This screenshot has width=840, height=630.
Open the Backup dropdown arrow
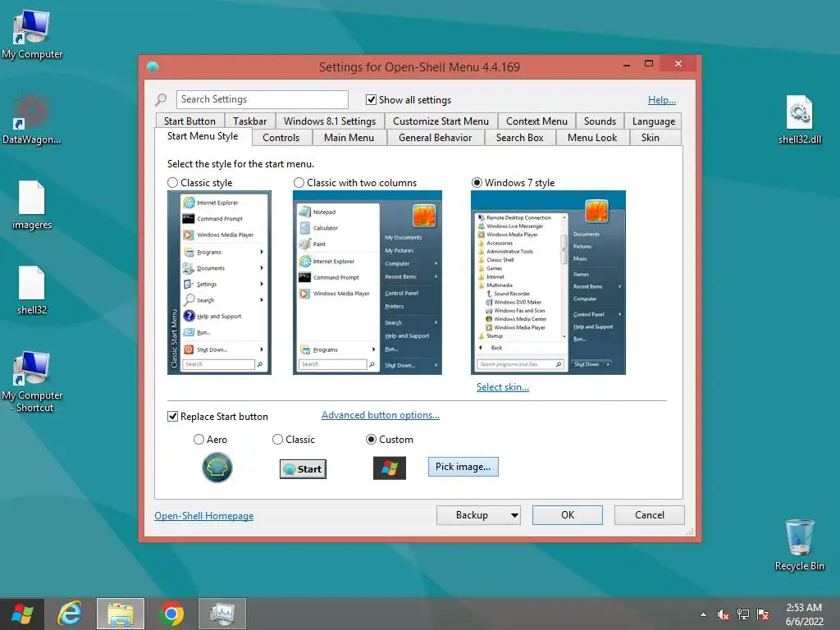[514, 515]
